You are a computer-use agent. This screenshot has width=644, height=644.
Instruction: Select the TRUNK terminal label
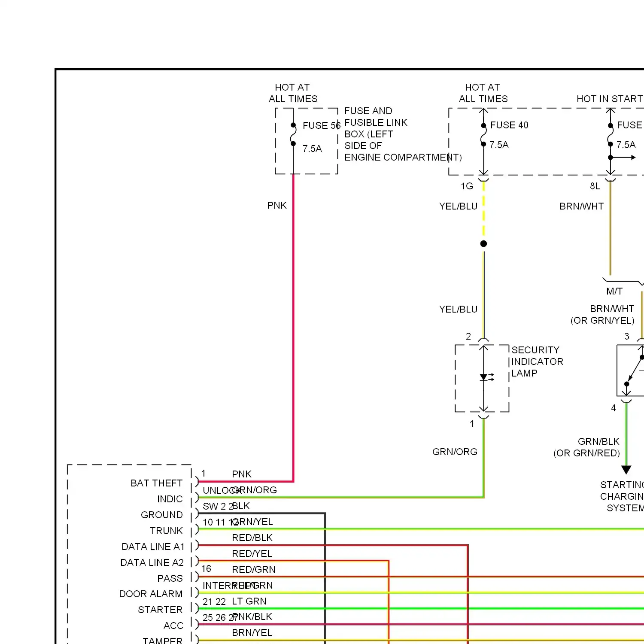pos(167,531)
